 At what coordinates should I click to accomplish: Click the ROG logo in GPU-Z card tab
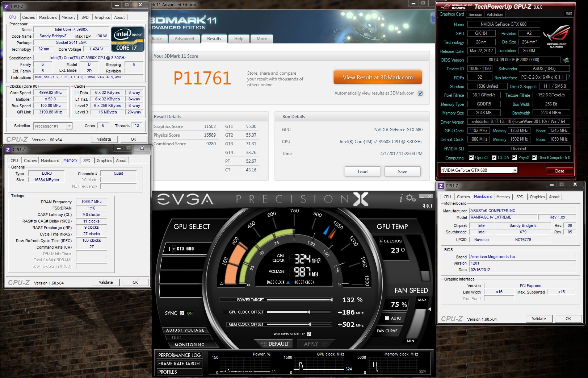tap(556, 36)
